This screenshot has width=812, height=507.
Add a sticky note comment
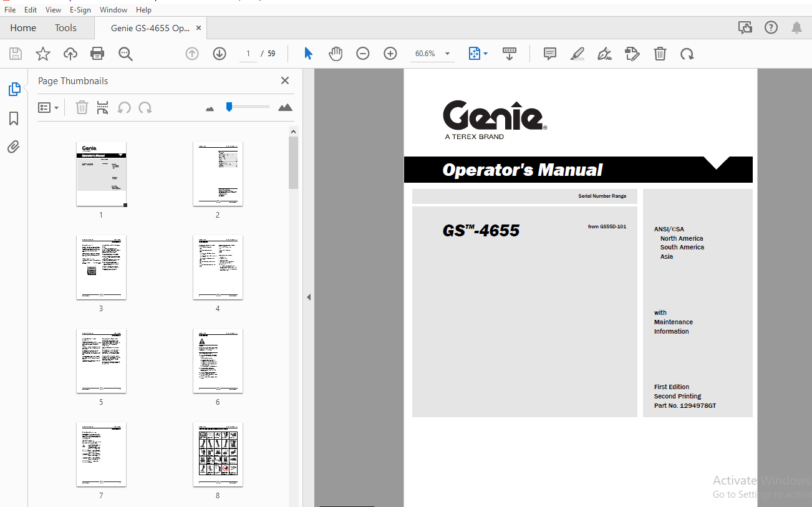pos(550,54)
